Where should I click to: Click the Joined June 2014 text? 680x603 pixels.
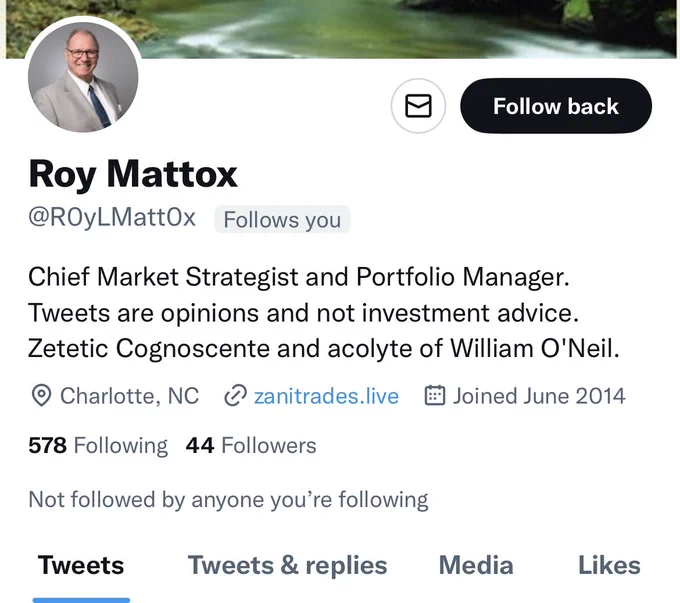tap(539, 396)
